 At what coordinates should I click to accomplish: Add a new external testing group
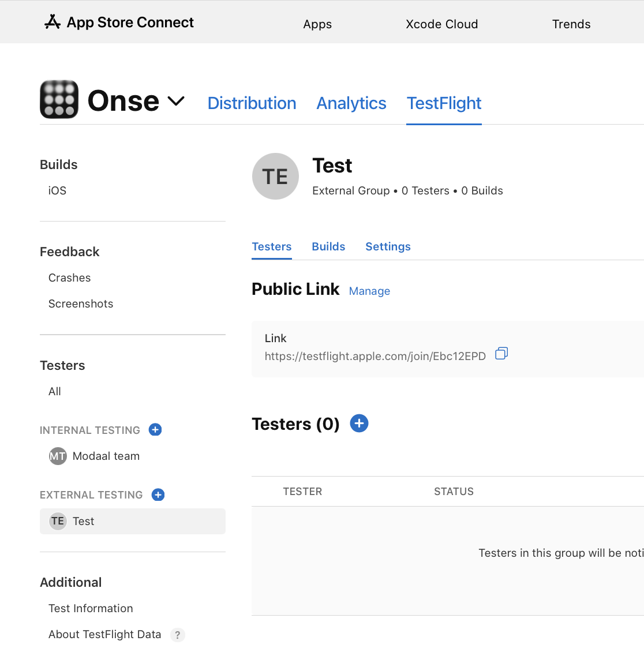158,494
